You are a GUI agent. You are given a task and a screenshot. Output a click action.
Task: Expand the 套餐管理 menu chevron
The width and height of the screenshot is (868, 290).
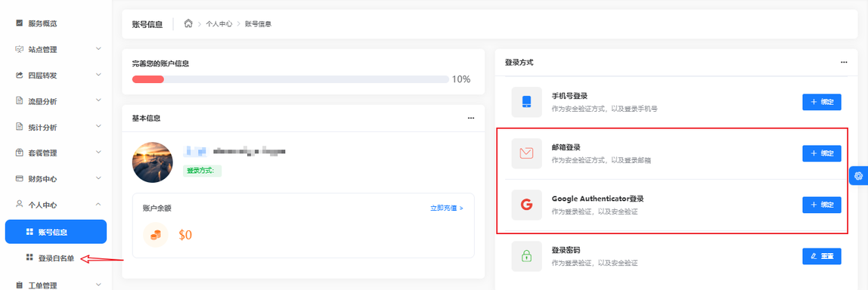pos(98,153)
